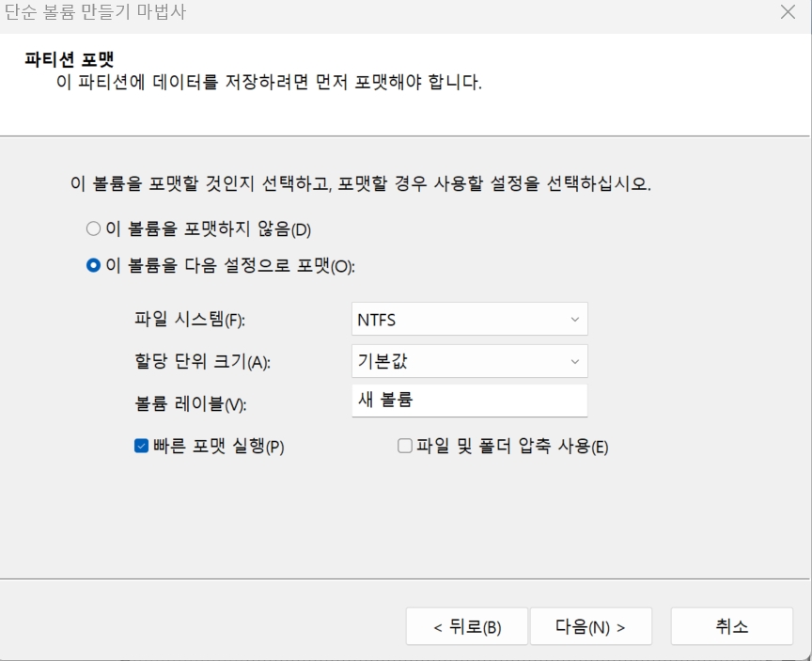Click the 볼륨 레이블 input field
The width and height of the screenshot is (812, 661).
pyautogui.click(x=470, y=400)
